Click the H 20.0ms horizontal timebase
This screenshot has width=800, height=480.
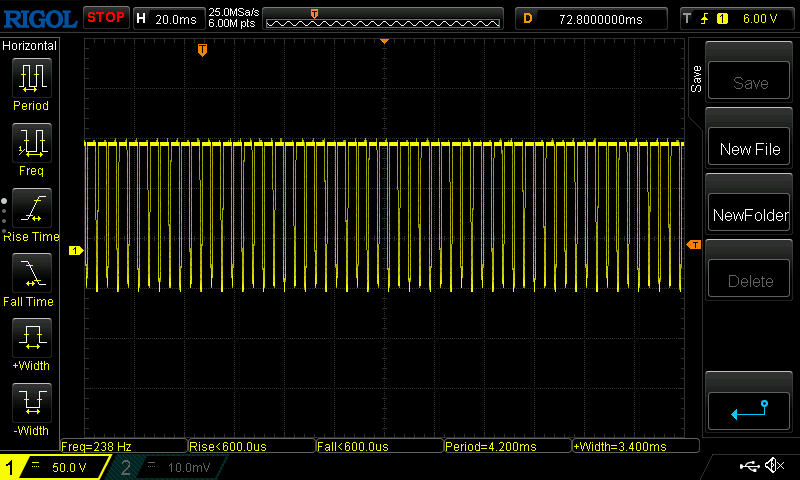[x=168, y=19]
